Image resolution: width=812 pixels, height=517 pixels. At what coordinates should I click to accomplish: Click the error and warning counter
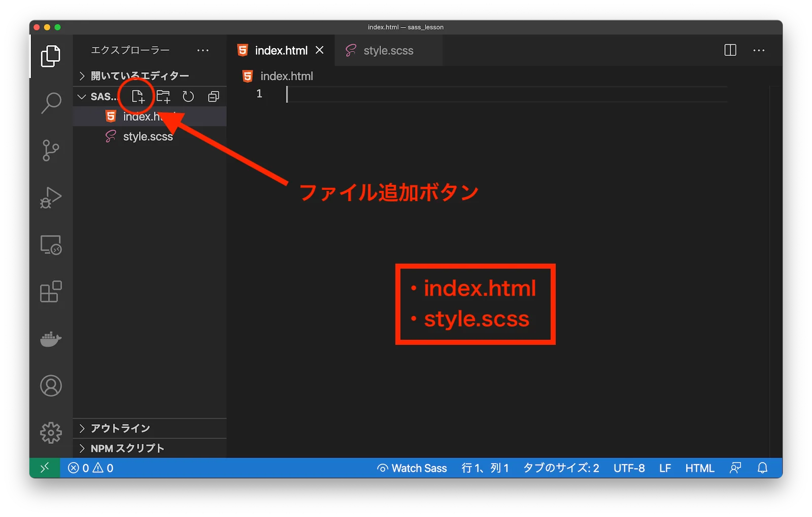tap(92, 468)
